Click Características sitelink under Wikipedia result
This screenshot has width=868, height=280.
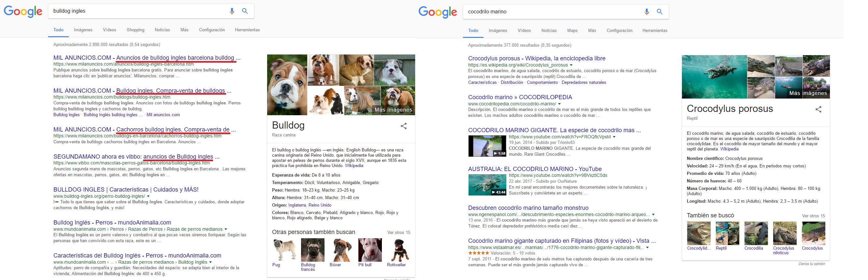coord(482,82)
